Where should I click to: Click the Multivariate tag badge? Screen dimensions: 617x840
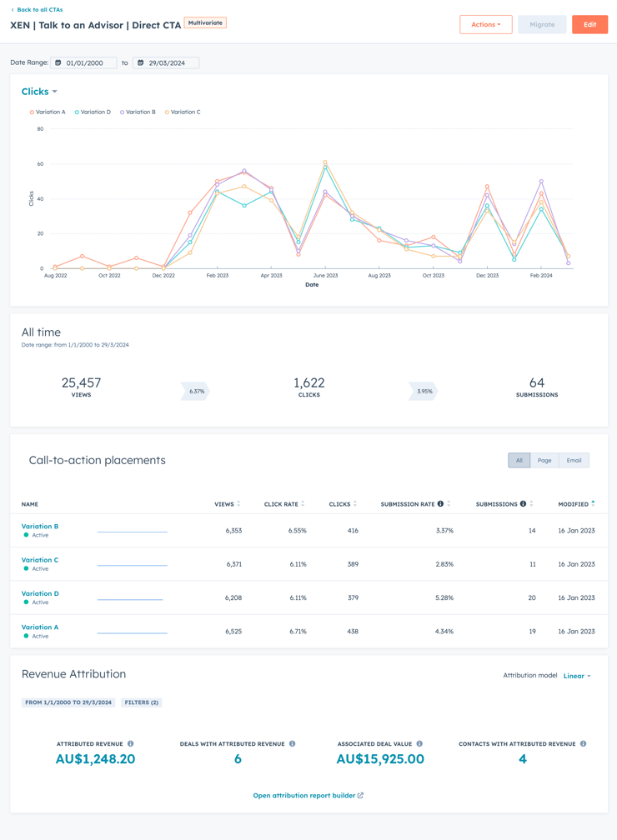click(205, 22)
